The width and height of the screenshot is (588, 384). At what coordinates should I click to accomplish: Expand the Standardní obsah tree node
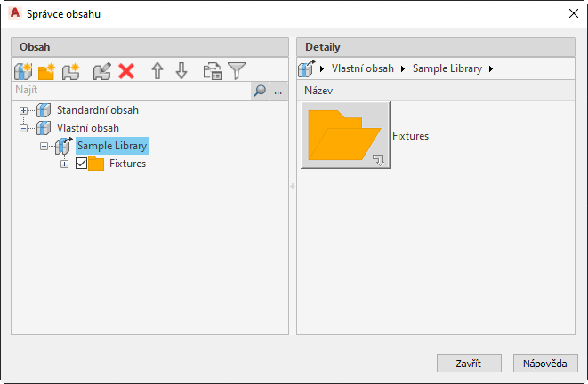click(x=23, y=110)
